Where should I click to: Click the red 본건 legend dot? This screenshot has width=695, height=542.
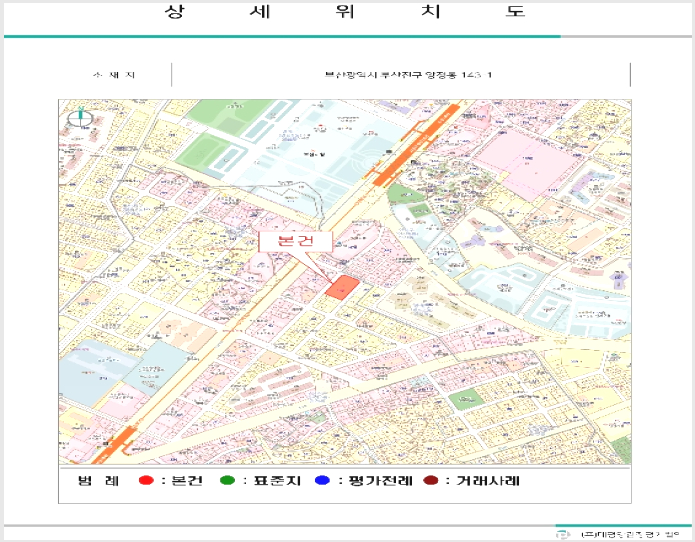146,480
